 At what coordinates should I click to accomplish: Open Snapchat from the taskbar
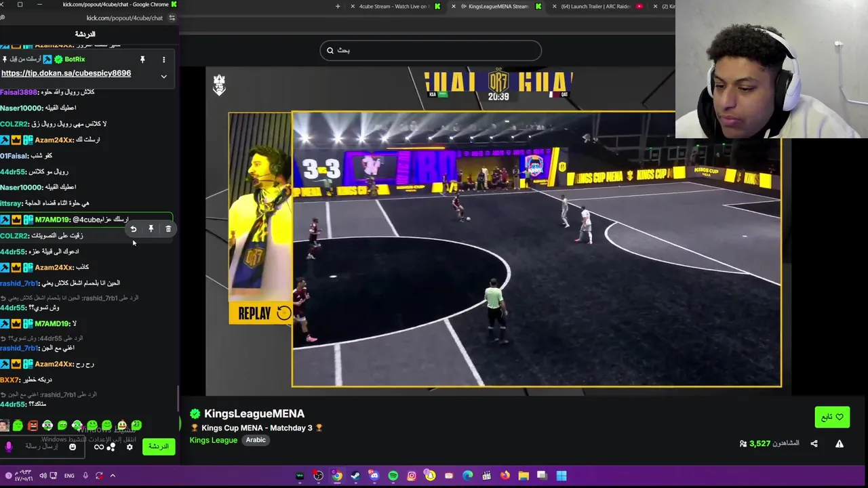click(x=430, y=476)
